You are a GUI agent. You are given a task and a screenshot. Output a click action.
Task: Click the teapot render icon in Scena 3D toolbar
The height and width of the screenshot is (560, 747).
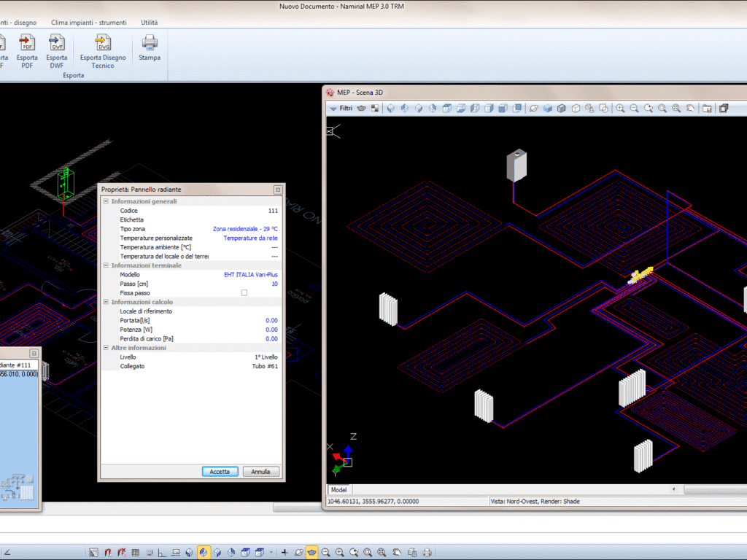(361, 109)
